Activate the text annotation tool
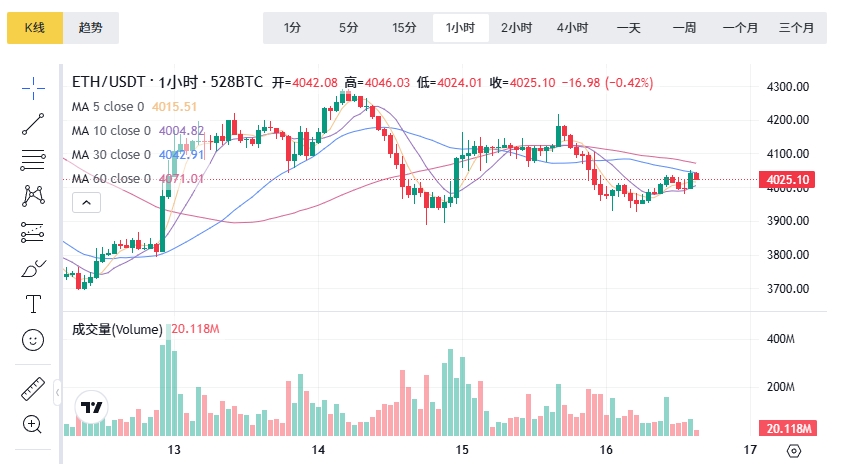The image size is (845, 476). [x=33, y=304]
